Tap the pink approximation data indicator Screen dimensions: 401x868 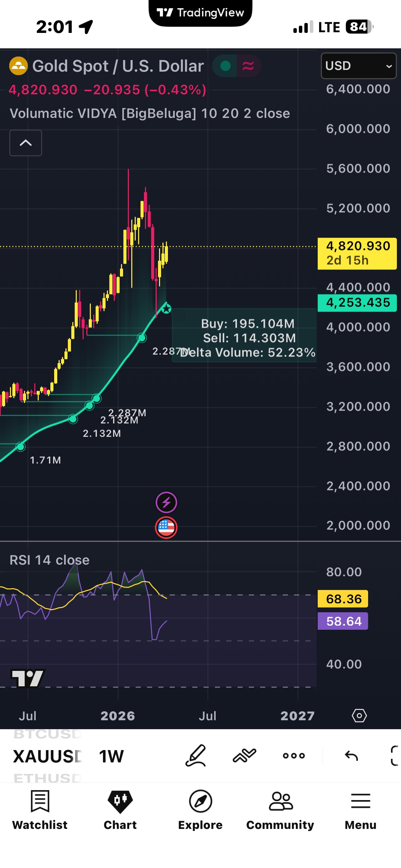click(248, 66)
